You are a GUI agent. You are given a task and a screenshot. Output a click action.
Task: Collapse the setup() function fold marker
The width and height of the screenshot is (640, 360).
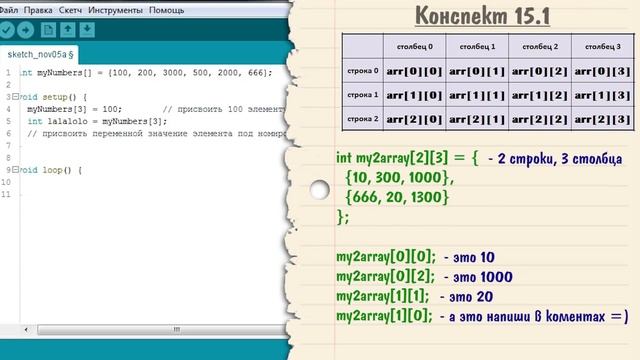point(16,97)
